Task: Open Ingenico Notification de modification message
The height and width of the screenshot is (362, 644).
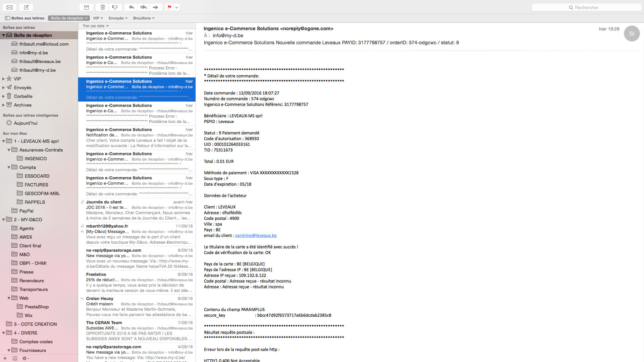Action: [x=137, y=137]
